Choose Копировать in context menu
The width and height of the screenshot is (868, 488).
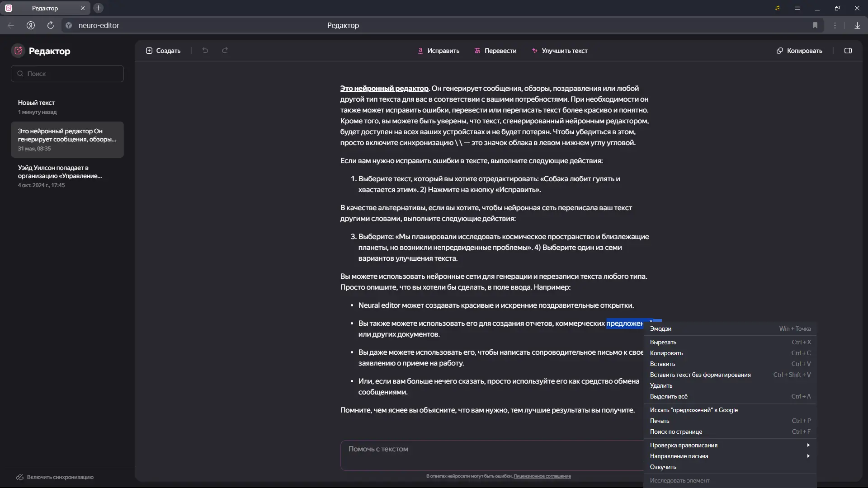666,353
